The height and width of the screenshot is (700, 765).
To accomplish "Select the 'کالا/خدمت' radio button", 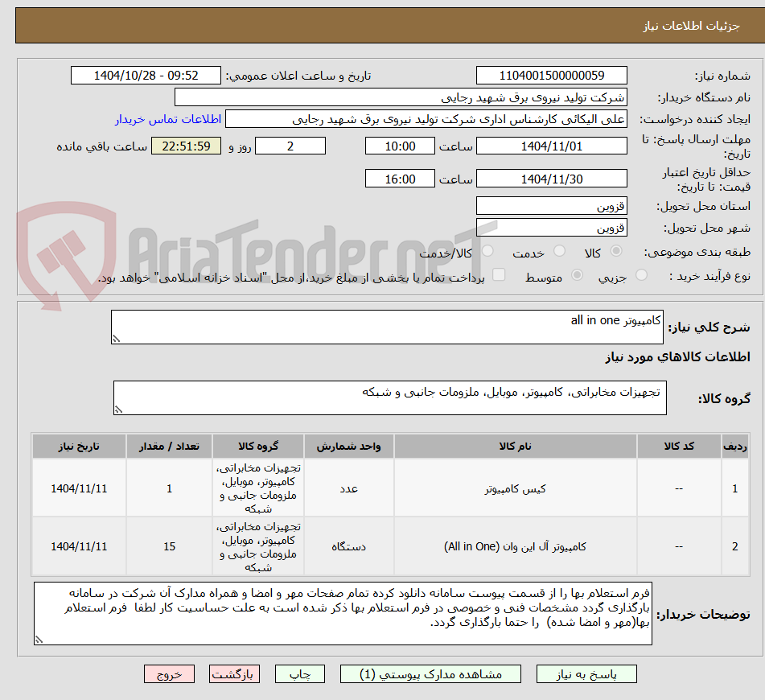I will [487, 251].
